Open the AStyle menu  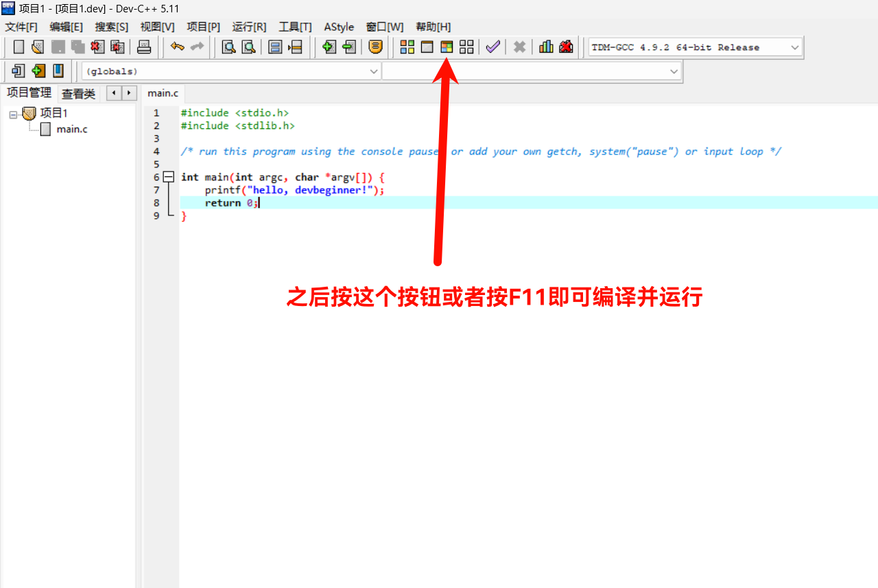(x=339, y=27)
